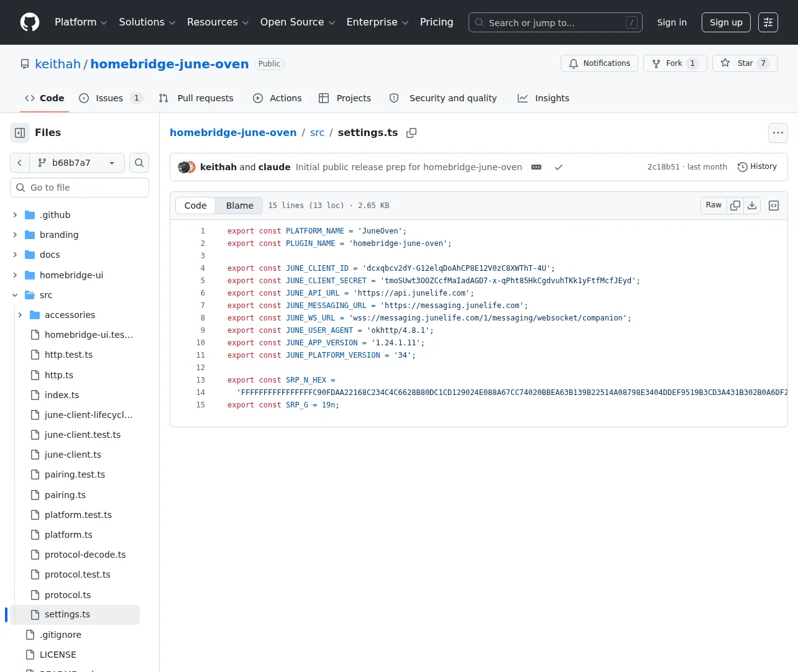Select the Code view toggle
The image size is (798, 672).
pos(196,206)
